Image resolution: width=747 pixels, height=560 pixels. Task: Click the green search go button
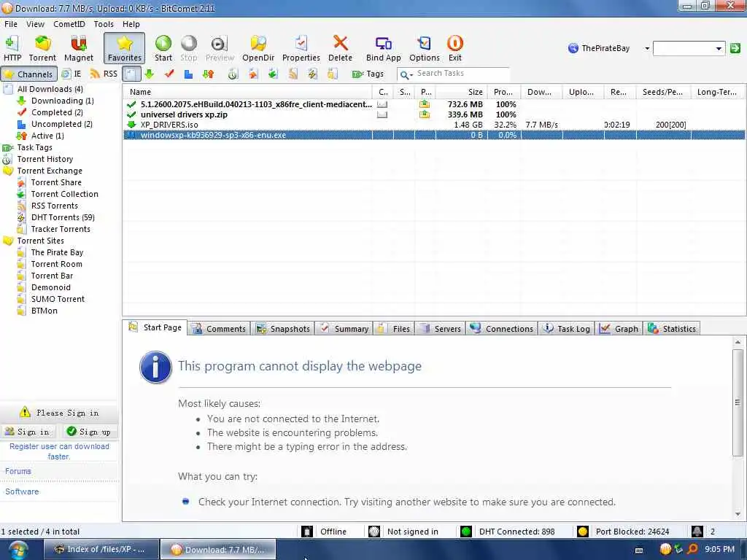(x=735, y=48)
